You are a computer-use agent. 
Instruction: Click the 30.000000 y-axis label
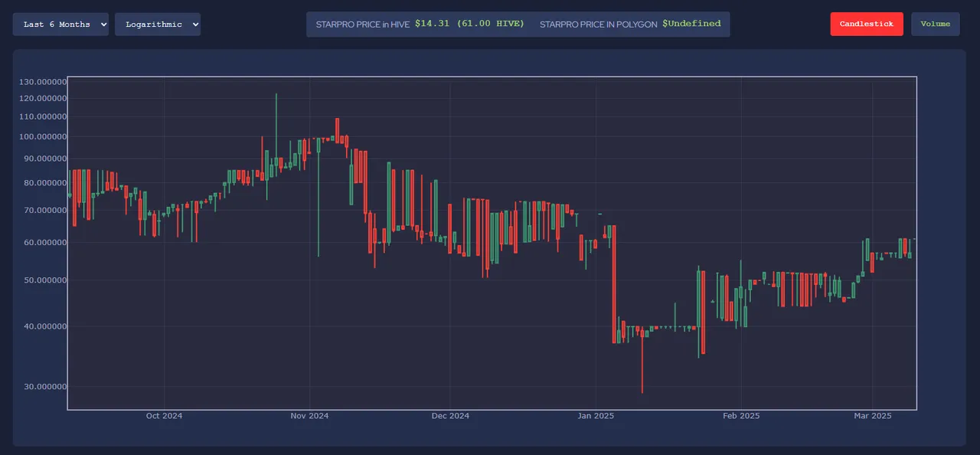(45, 387)
